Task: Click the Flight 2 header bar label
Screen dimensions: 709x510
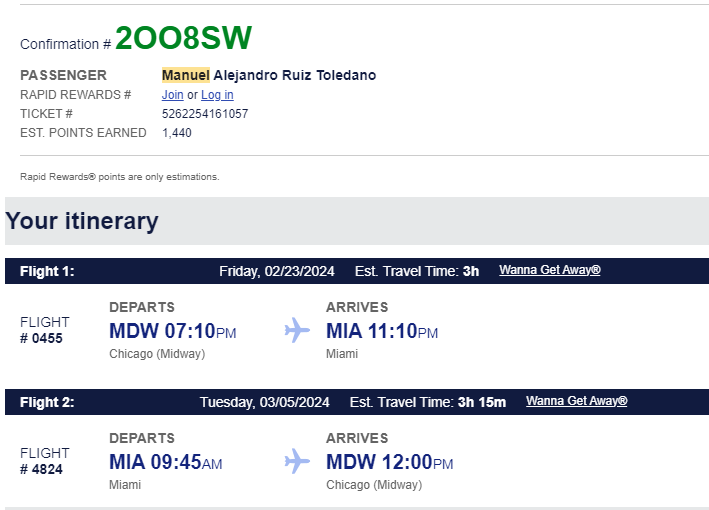Action: click(x=47, y=402)
